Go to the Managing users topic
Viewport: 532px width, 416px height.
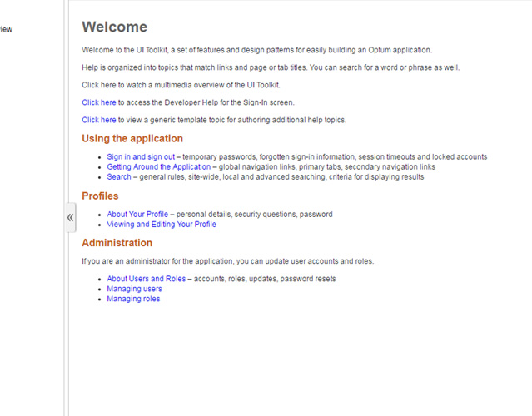coord(134,289)
